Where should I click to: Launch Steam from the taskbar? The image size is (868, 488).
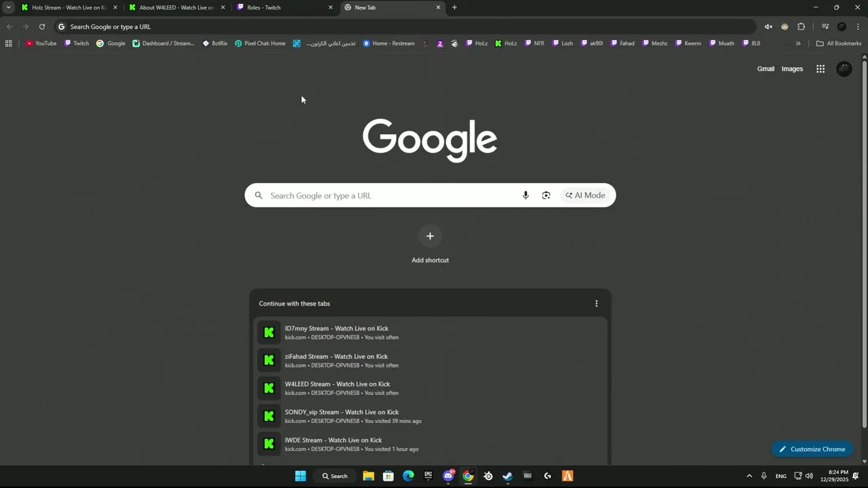[x=507, y=476]
